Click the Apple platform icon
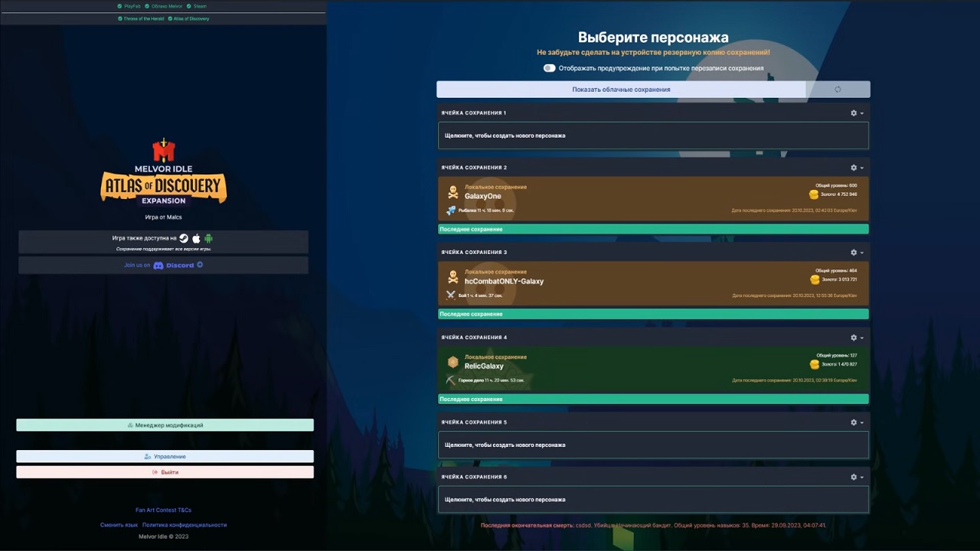The height and width of the screenshot is (551, 980). point(196,238)
